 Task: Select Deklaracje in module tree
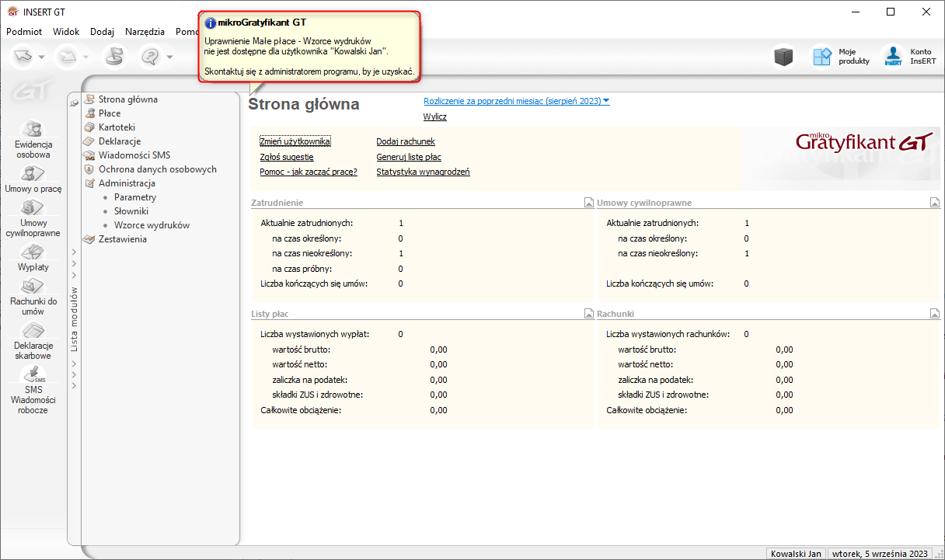click(120, 141)
